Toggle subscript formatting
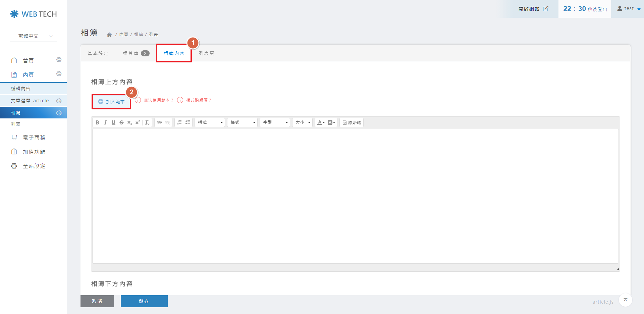Image resolution: width=644 pixels, height=314 pixels. pyautogui.click(x=130, y=122)
